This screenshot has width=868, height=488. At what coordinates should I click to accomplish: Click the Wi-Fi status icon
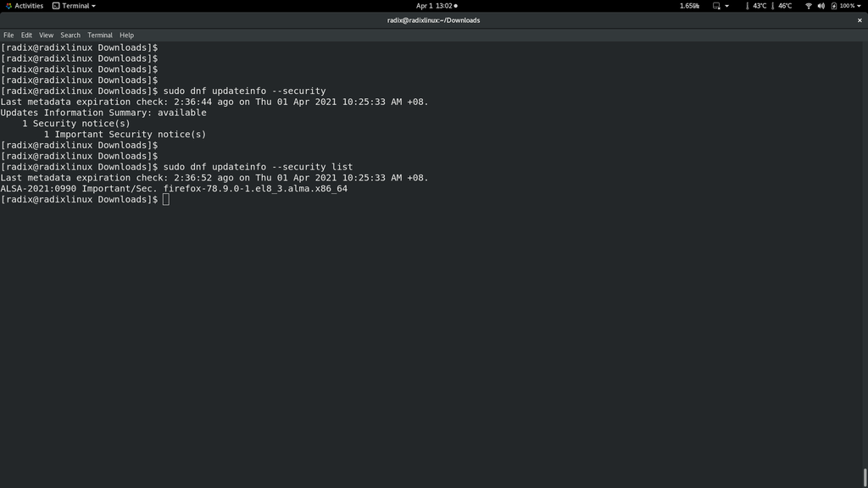[809, 6]
